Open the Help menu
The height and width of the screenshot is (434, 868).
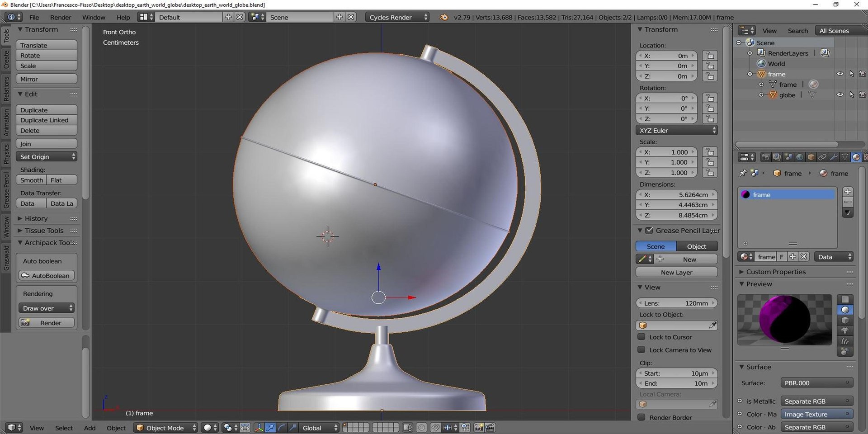tap(123, 17)
